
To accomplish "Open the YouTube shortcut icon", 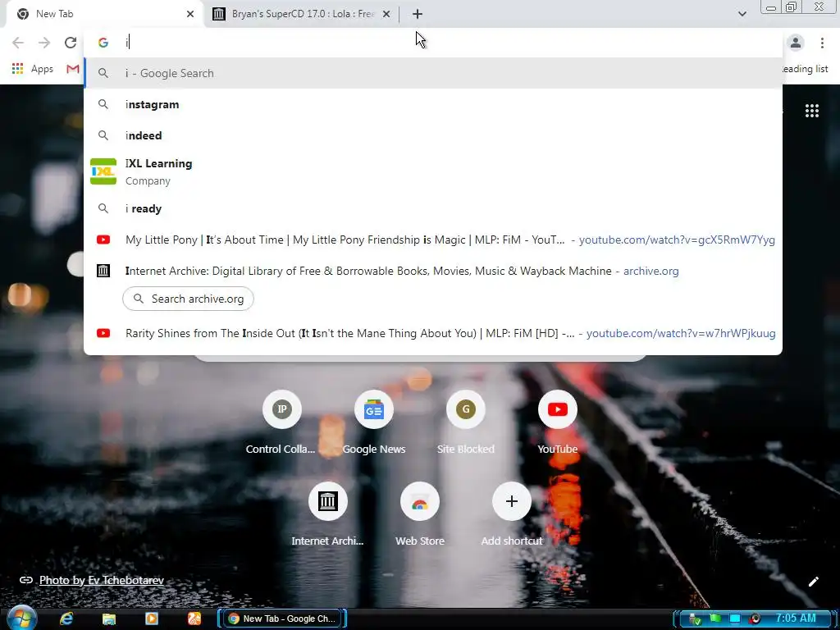I will [558, 409].
